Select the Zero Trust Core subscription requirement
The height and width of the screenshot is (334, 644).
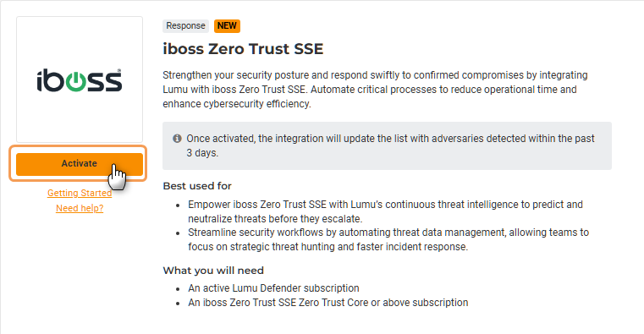pyautogui.click(x=328, y=303)
